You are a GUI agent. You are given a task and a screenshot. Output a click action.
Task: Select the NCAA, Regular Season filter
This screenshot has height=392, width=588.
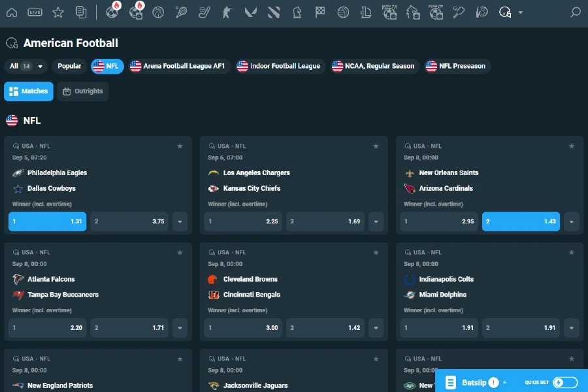pos(374,66)
